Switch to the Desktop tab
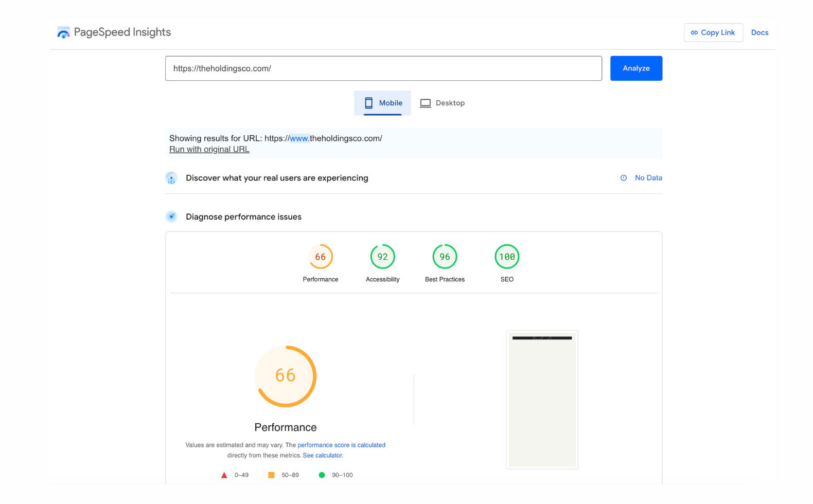 pyautogui.click(x=442, y=103)
